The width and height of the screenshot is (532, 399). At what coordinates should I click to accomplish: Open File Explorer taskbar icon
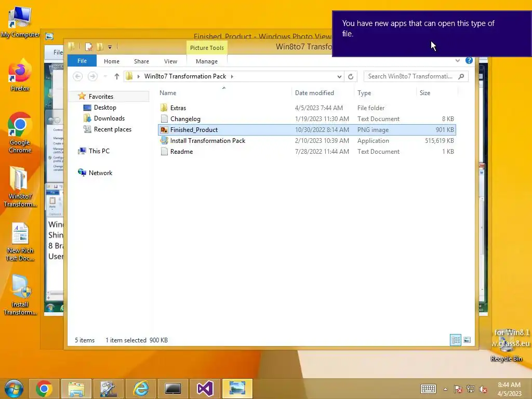76,389
